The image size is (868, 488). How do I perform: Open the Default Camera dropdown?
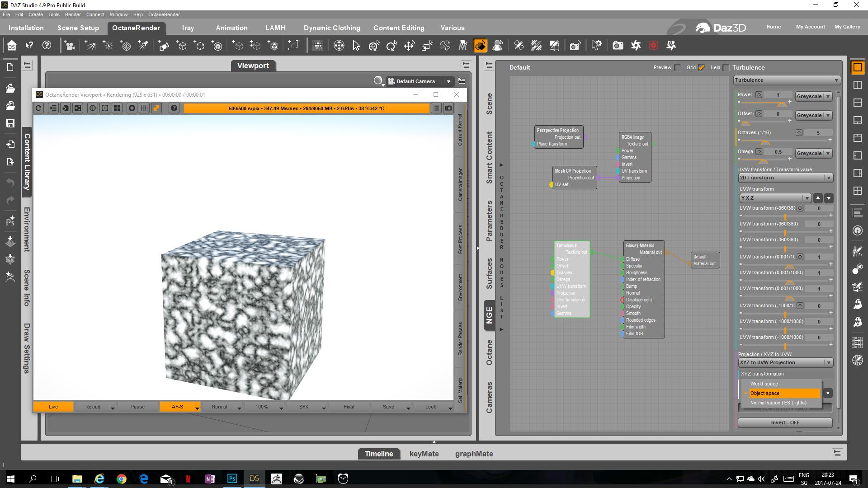click(448, 82)
